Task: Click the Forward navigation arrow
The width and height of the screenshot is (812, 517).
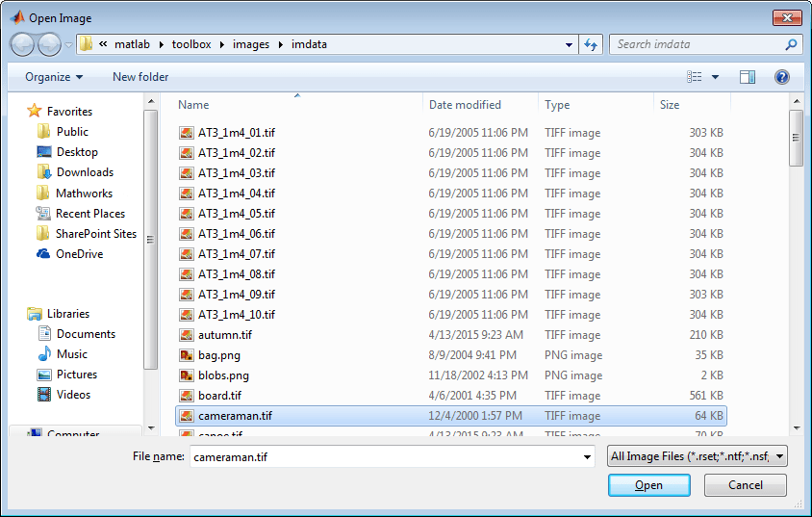Action: 50,44
